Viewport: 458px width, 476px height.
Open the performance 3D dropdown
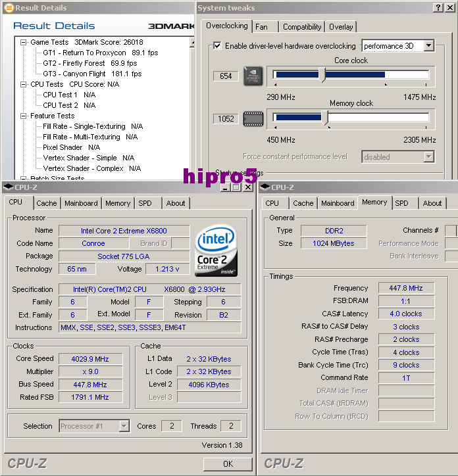point(428,46)
